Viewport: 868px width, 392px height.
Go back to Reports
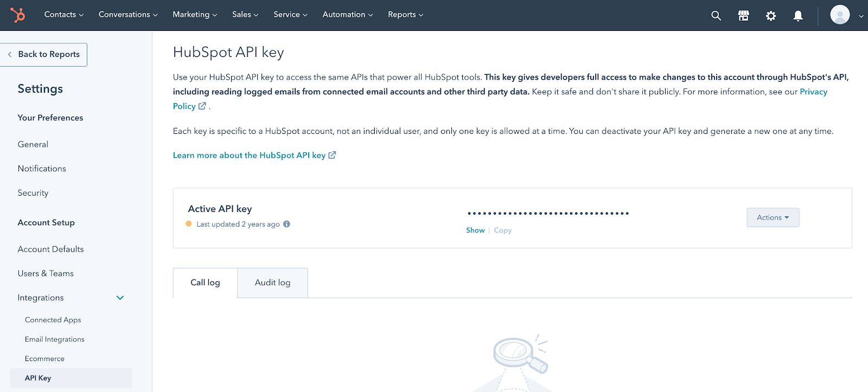[x=43, y=54]
